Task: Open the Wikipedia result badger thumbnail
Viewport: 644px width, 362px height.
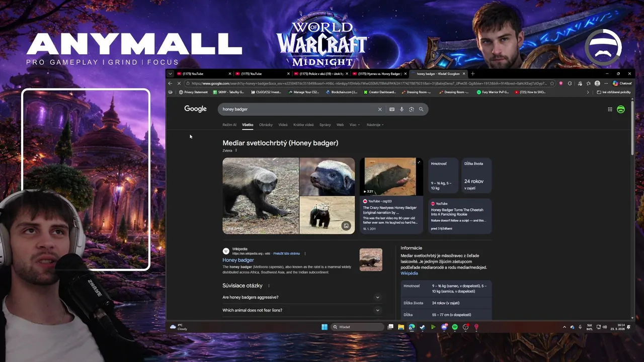Action: click(x=371, y=260)
